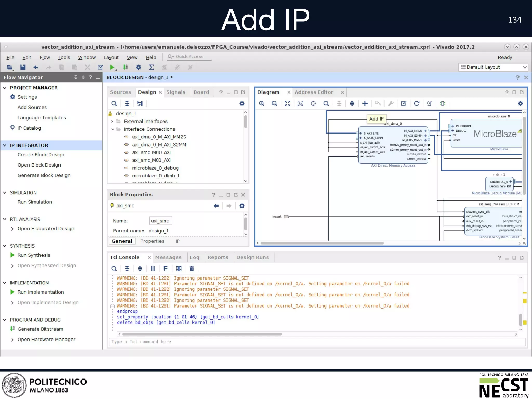
Task: Open Default Layout dropdown
Action: tap(493, 67)
